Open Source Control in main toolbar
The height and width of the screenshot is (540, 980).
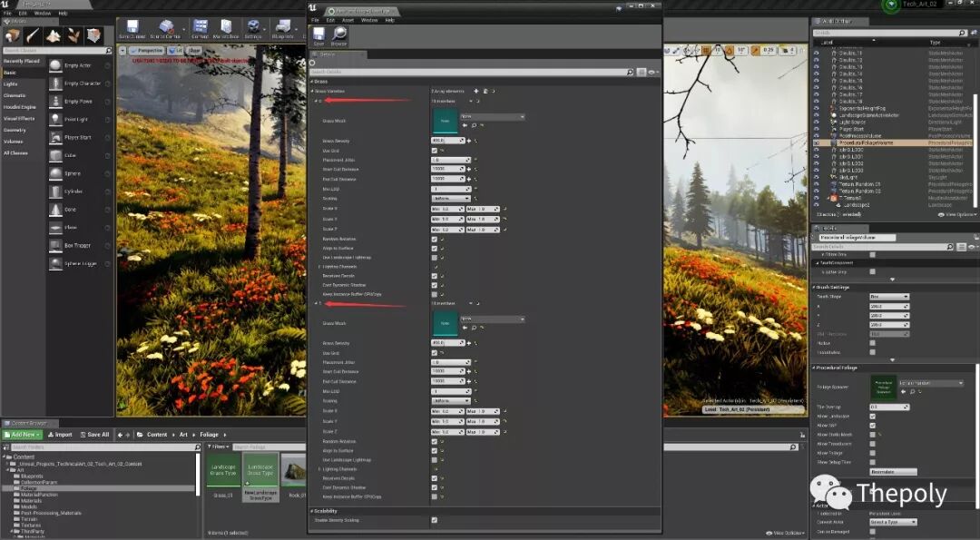pos(166,29)
